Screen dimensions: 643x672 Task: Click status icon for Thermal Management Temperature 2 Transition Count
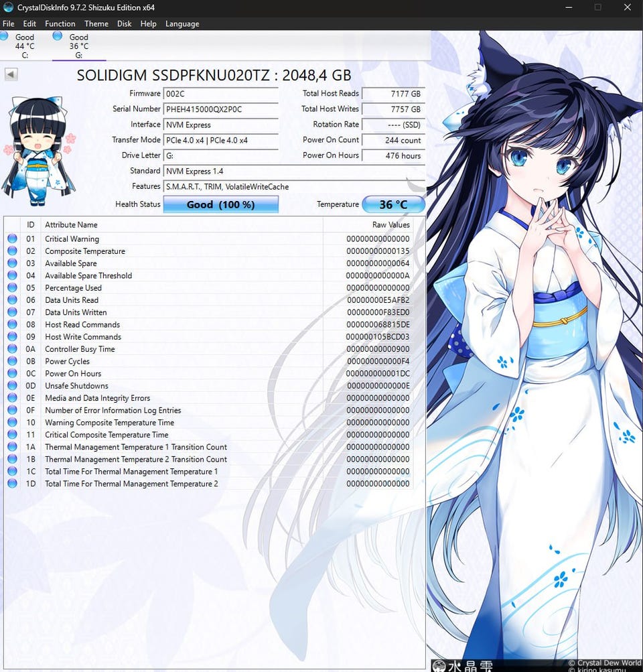coord(13,458)
